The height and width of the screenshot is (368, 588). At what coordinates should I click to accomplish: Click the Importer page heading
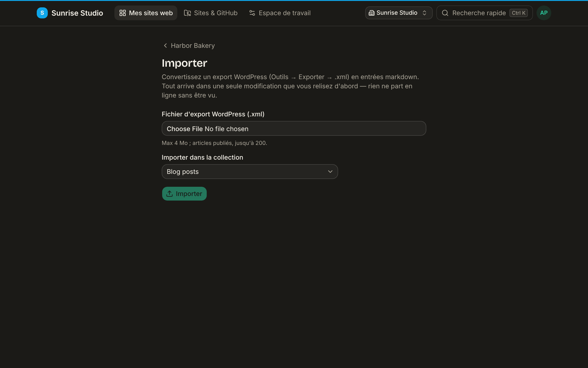pos(184,63)
